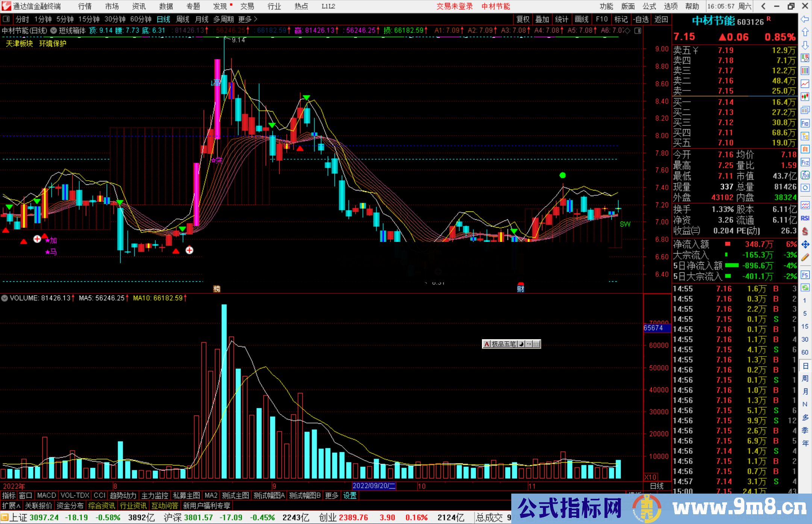Expand the 短线箱体 indicator dropdown arrow
This screenshot has width=812, height=524.
pyautogui.click(x=54, y=31)
